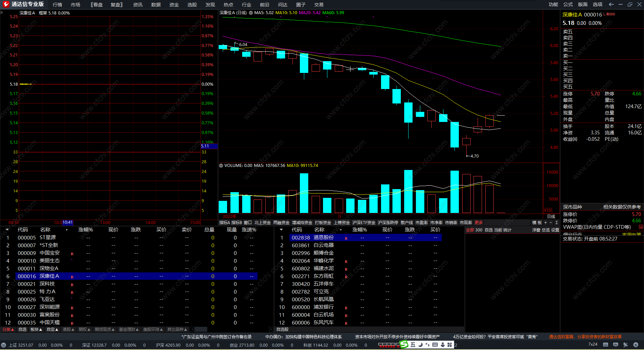Toggle the 浮窗 floating window option
The height and width of the screenshot is (350, 644).
coord(536,230)
